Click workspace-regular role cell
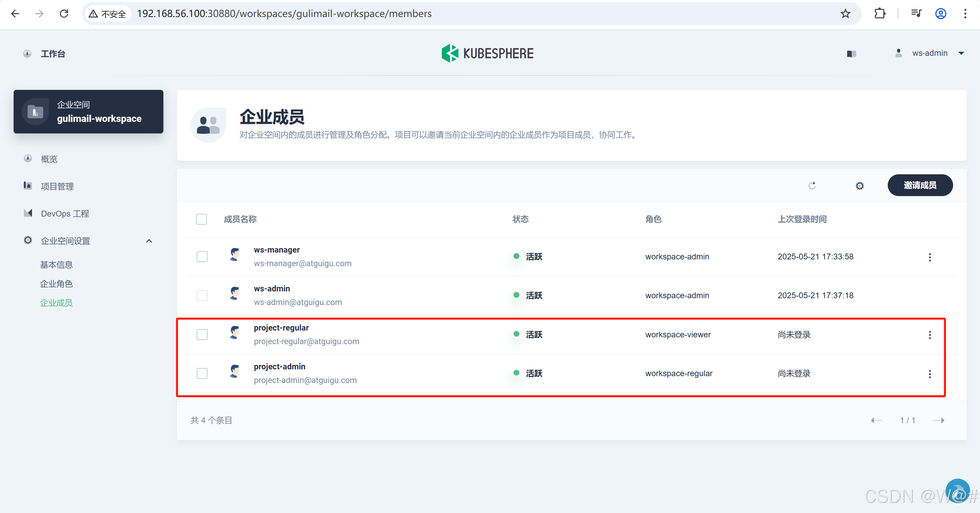980x513 pixels. (x=679, y=373)
